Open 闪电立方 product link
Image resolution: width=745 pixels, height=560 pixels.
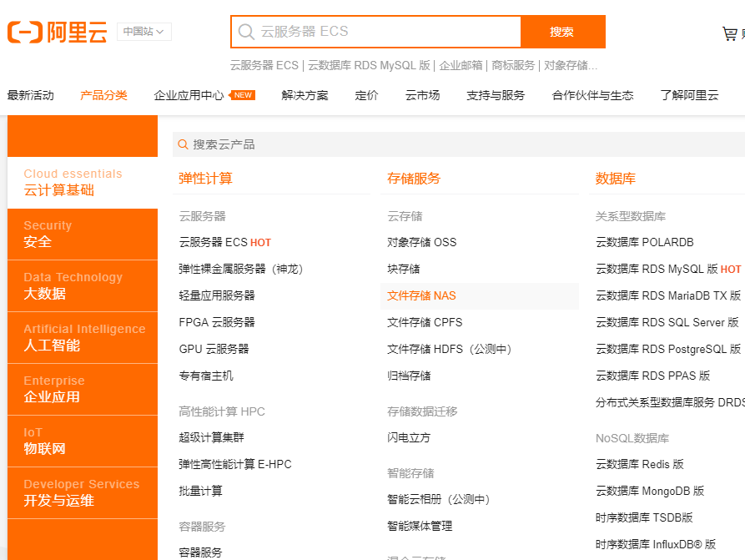[409, 437]
